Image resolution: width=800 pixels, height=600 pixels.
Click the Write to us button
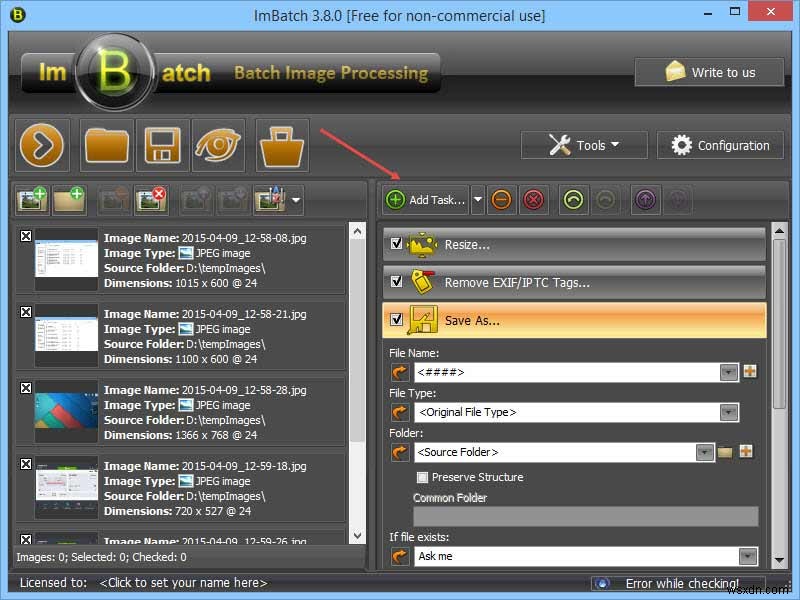(x=708, y=72)
